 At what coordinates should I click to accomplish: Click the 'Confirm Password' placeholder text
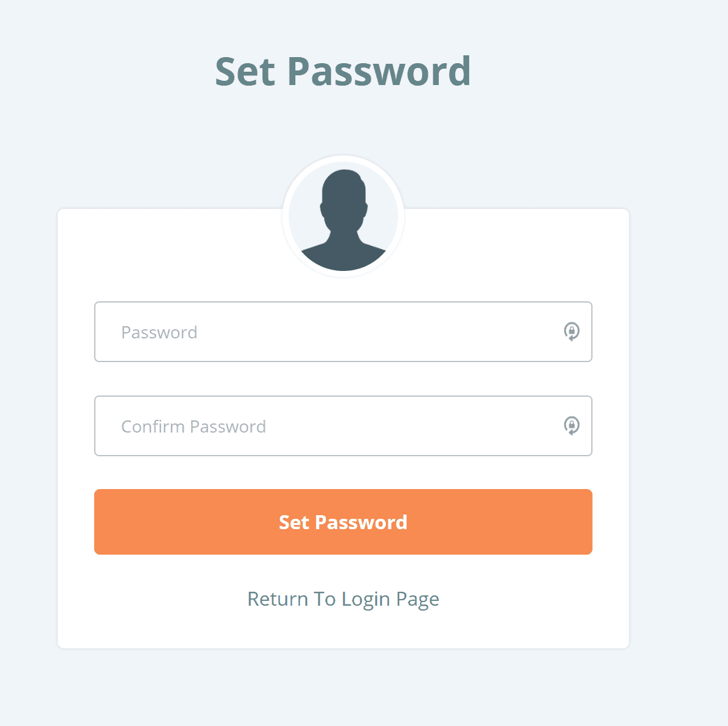[x=193, y=426]
